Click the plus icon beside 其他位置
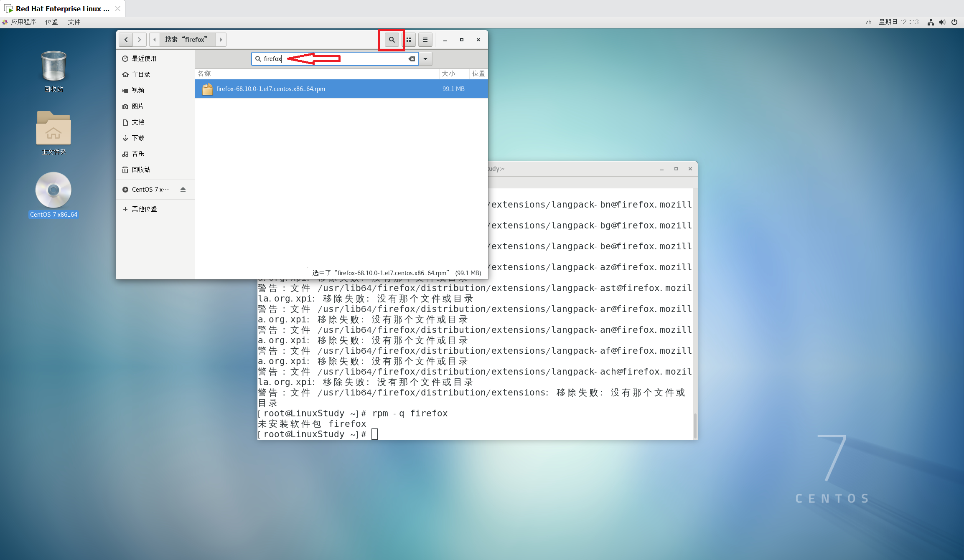 tap(125, 209)
